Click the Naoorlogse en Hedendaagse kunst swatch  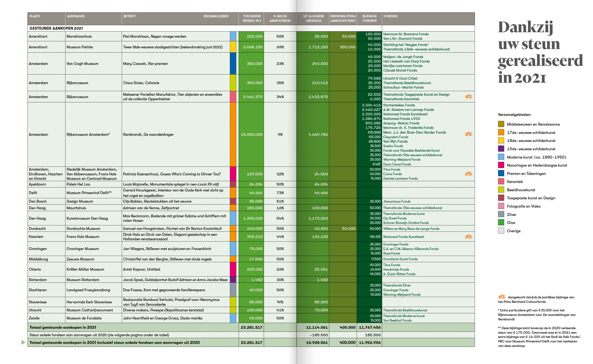(501, 165)
